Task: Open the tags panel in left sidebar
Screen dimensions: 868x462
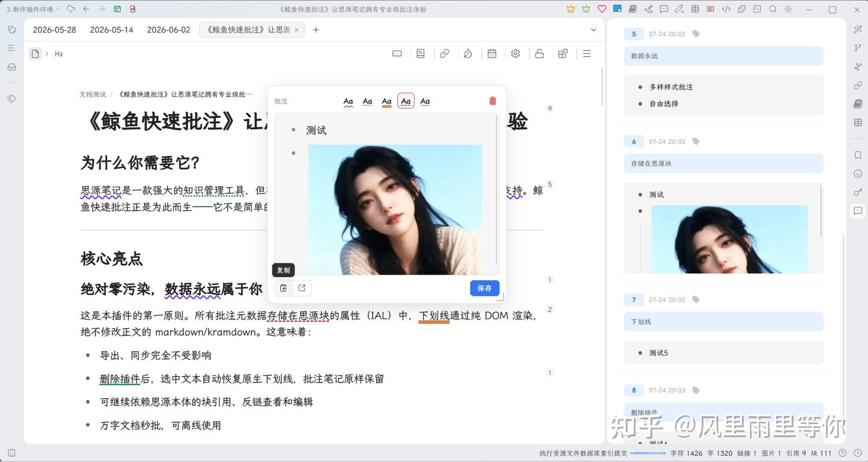Action: click(x=11, y=99)
